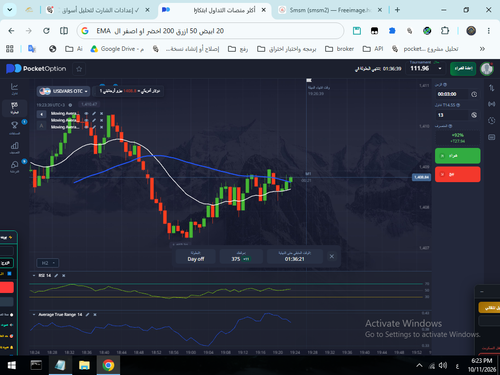
Task: Remove the RSI 14 indicator
Action: 64,276
